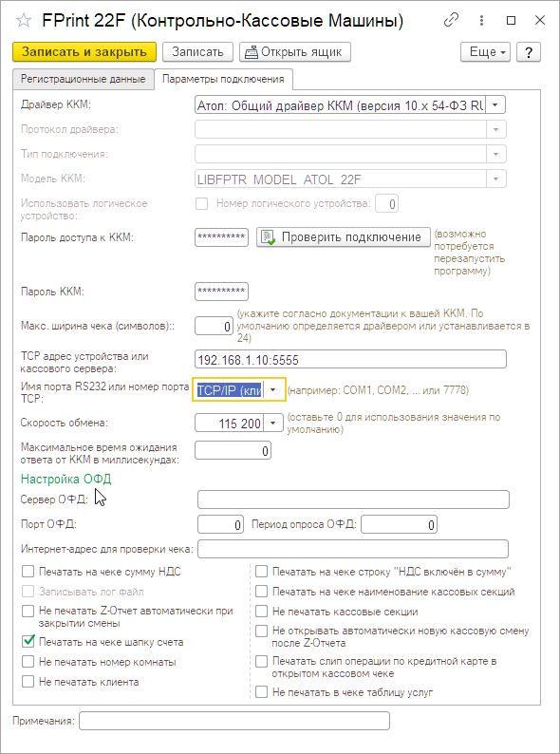Click the Порт ОФД input field
Viewport: 560px width, 754px height.
click(x=220, y=524)
